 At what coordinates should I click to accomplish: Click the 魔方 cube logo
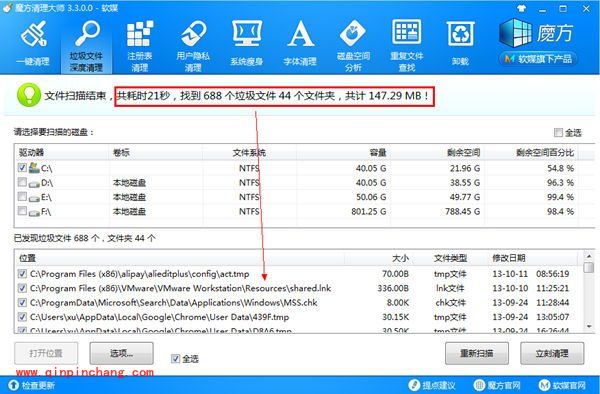click(x=515, y=33)
